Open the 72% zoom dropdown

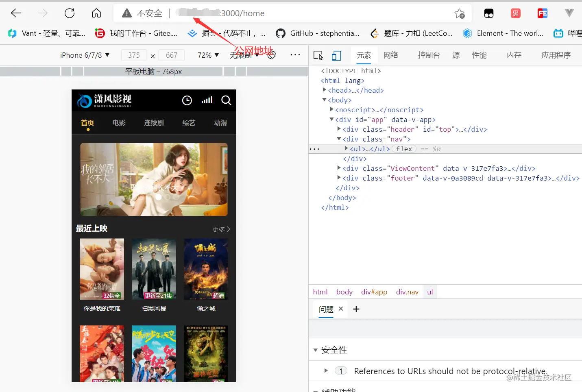[208, 55]
